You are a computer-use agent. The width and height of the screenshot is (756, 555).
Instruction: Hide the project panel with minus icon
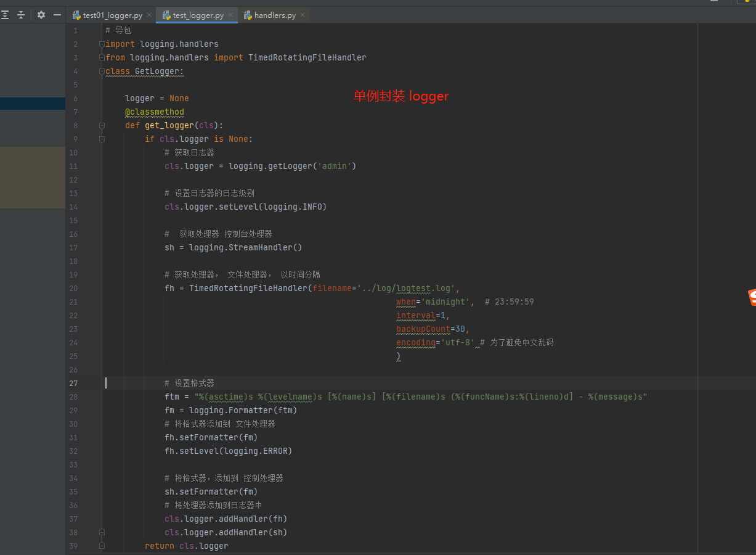57,15
